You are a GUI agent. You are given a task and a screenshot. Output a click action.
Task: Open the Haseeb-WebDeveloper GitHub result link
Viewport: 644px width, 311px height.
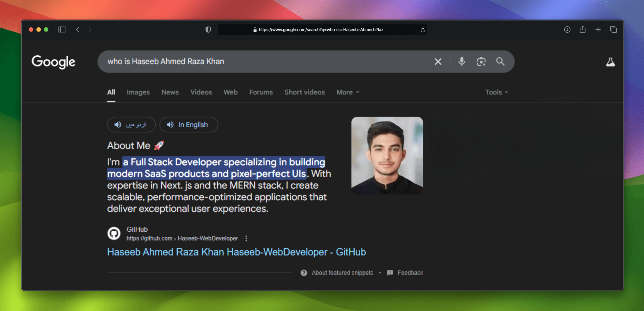coord(236,252)
